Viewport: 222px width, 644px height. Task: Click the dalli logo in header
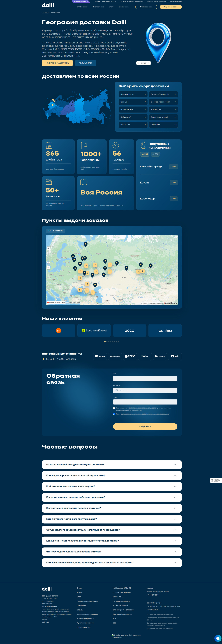[48, 5]
